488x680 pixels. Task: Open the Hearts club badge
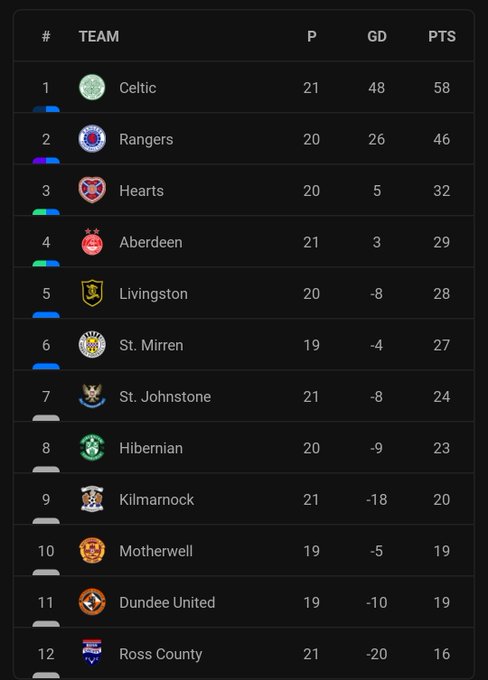click(x=92, y=190)
